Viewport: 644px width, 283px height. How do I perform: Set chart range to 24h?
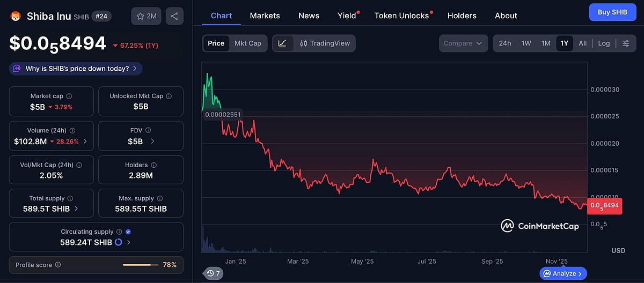coord(505,43)
